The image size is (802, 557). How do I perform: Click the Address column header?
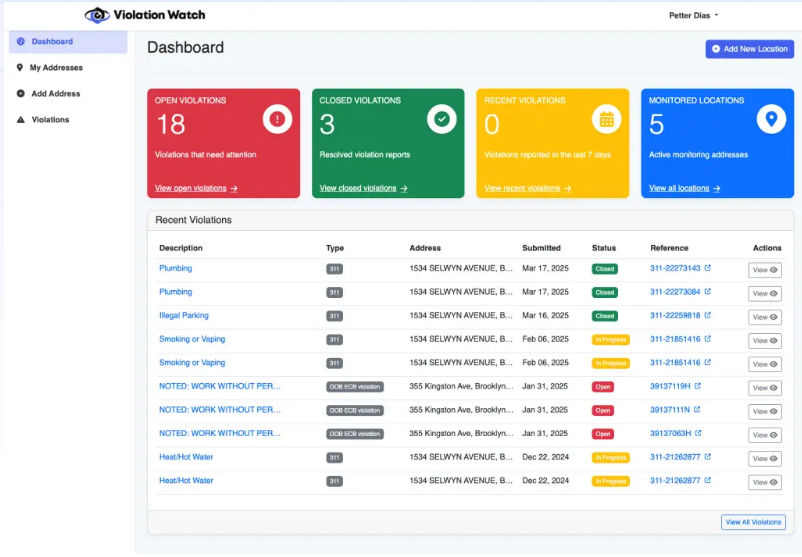(425, 248)
